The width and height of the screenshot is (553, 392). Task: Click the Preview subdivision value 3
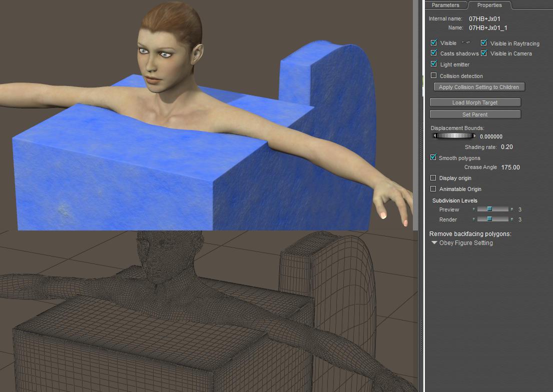click(x=520, y=209)
